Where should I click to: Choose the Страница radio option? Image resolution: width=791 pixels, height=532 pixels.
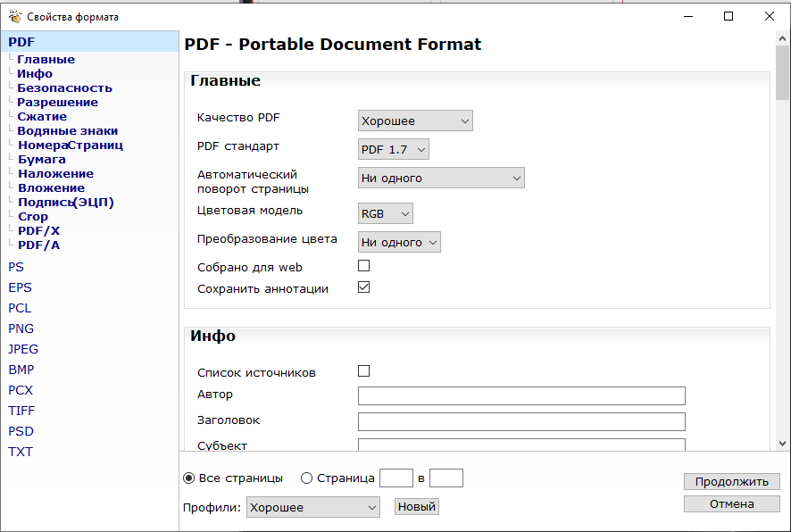[307, 478]
